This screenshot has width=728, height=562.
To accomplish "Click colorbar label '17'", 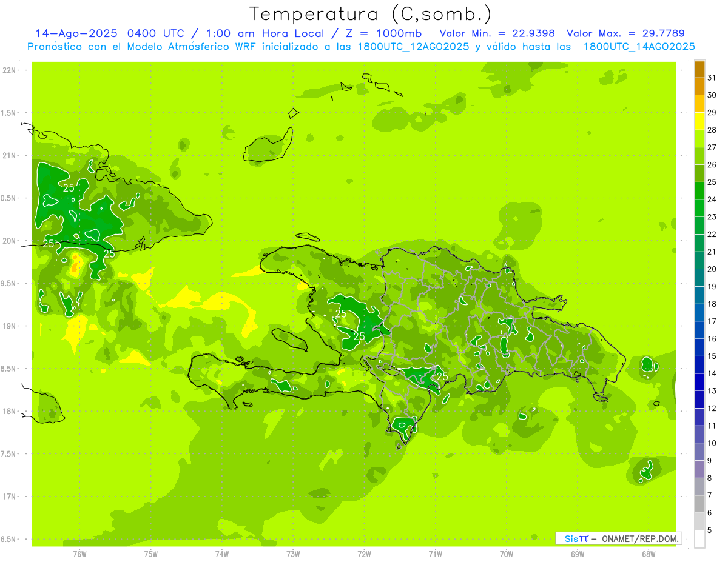I will tap(712, 321).
